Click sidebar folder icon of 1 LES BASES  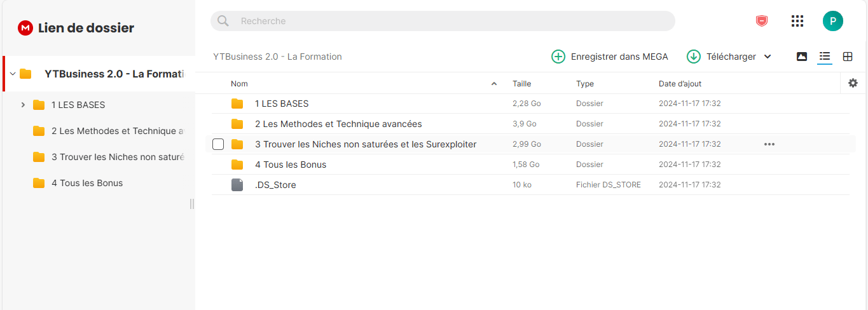click(x=39, y=105)
